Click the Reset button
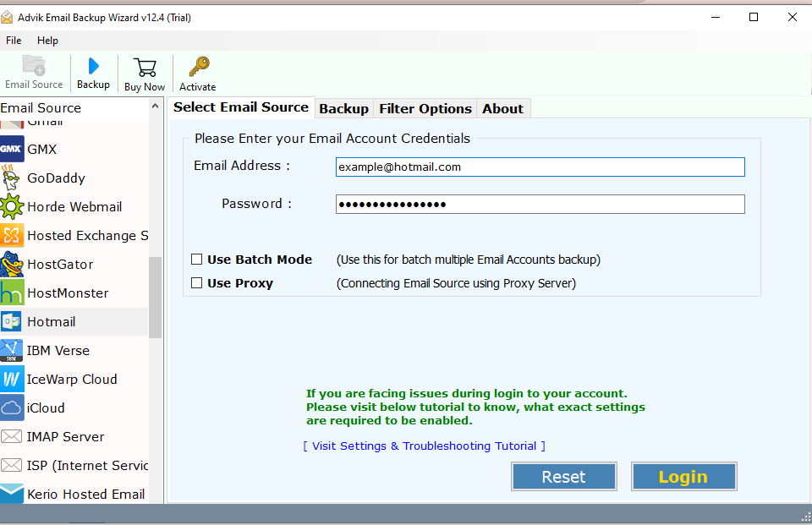 564,476
